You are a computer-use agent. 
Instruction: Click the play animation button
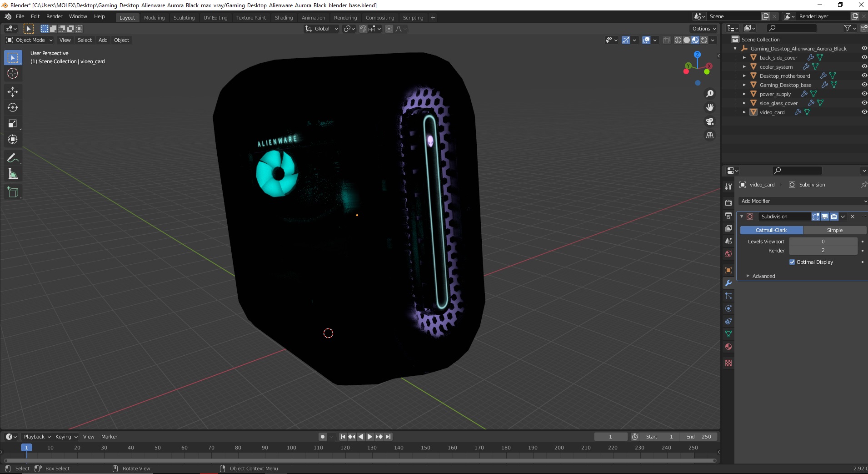[x=370, y=437]
